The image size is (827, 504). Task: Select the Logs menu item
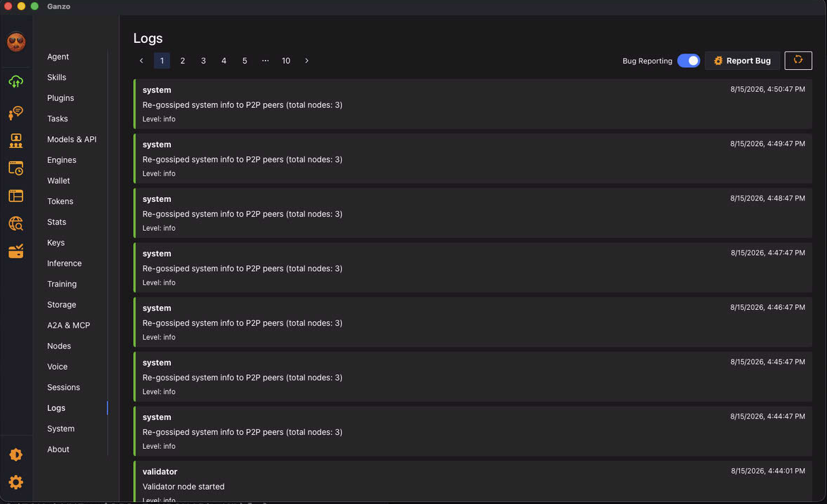pyautogui.click(x=56, y=408)
